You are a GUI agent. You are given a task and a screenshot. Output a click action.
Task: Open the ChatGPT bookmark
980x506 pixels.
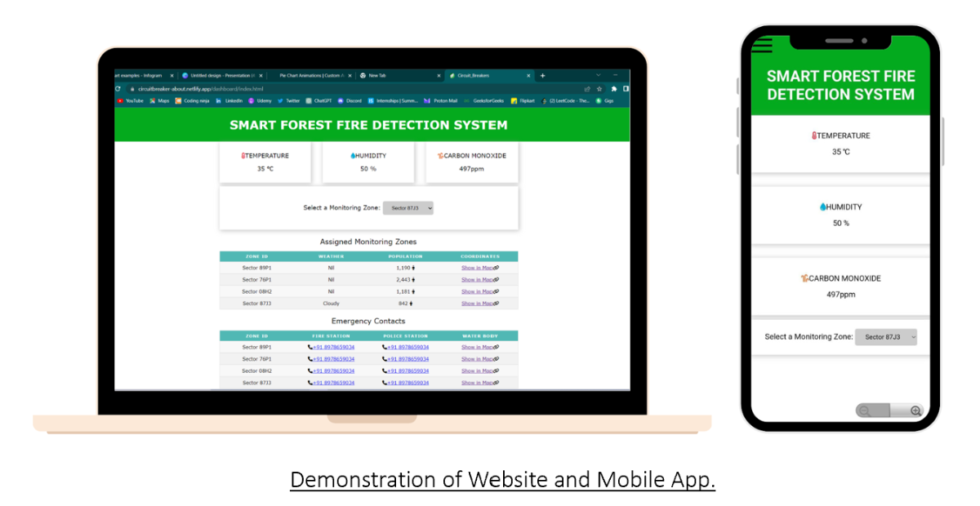pyautogui.click(x=319, y=100)
